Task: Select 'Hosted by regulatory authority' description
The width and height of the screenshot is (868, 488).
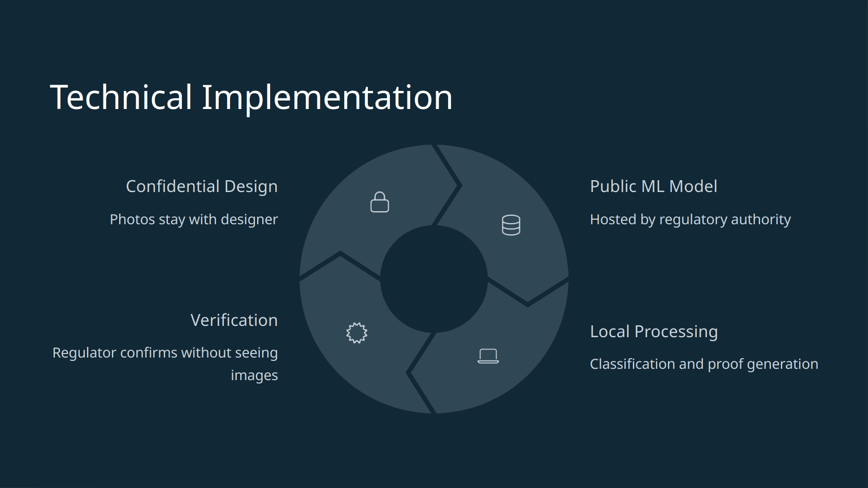Action: click(x=690, y=219)
